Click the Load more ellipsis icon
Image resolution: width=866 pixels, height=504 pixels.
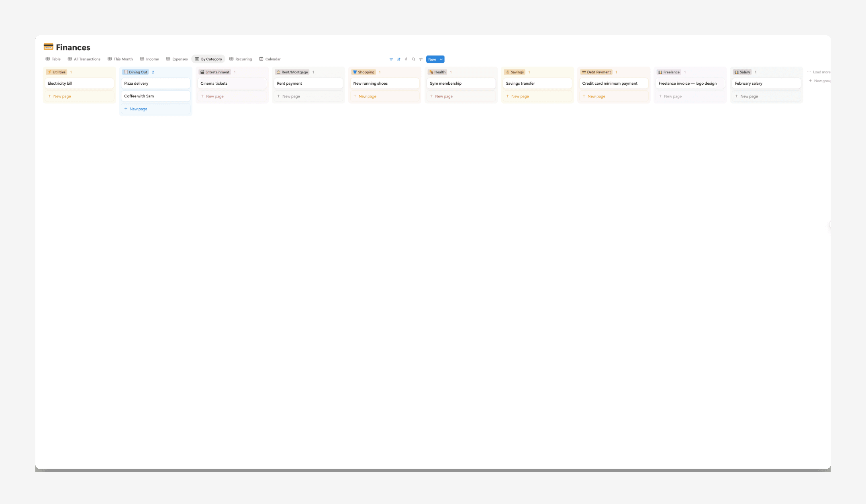[809, 72]
